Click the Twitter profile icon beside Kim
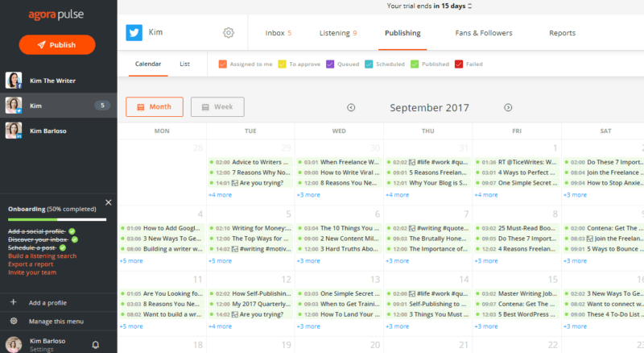 (134, 32)
